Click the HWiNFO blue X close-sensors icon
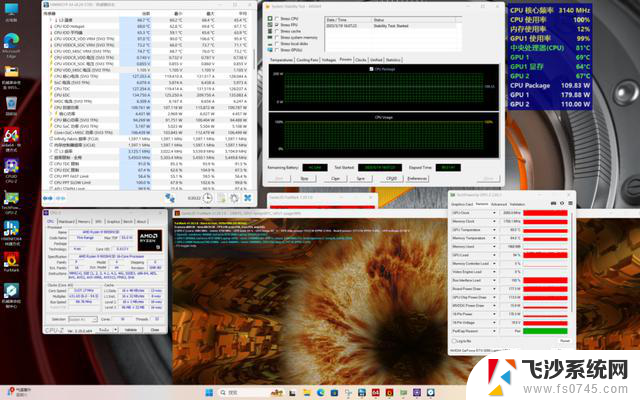Viewport: 640px width, 400px height. point(247,198)
